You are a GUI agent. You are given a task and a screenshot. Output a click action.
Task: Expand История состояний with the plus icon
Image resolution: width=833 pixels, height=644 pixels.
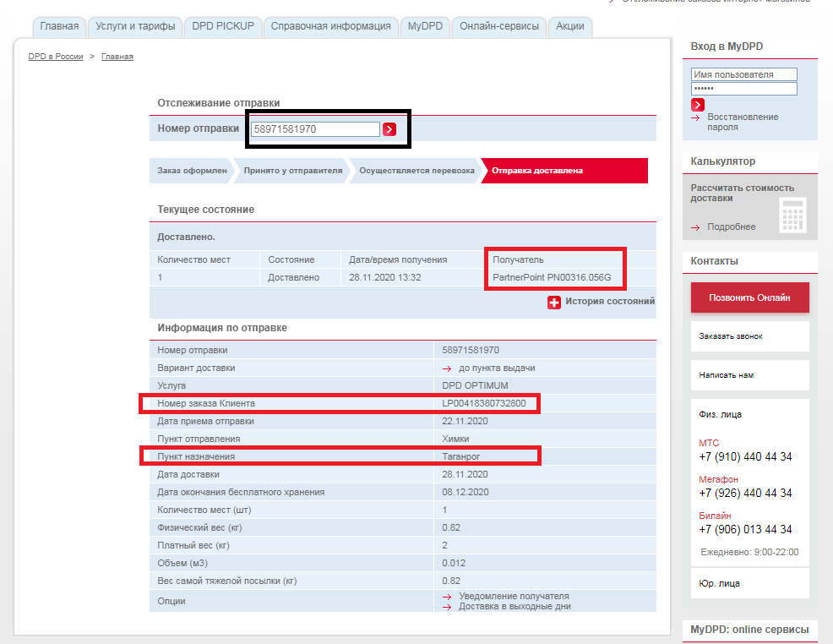click(x=553, y=303)
